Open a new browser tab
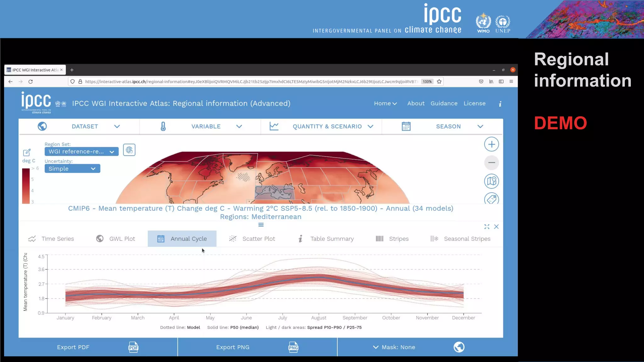 [x=72, y=70]
